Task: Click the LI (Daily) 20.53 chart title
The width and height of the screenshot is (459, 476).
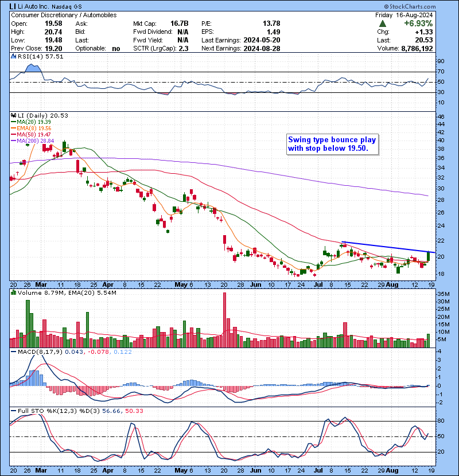Action: tap(43, 115)
